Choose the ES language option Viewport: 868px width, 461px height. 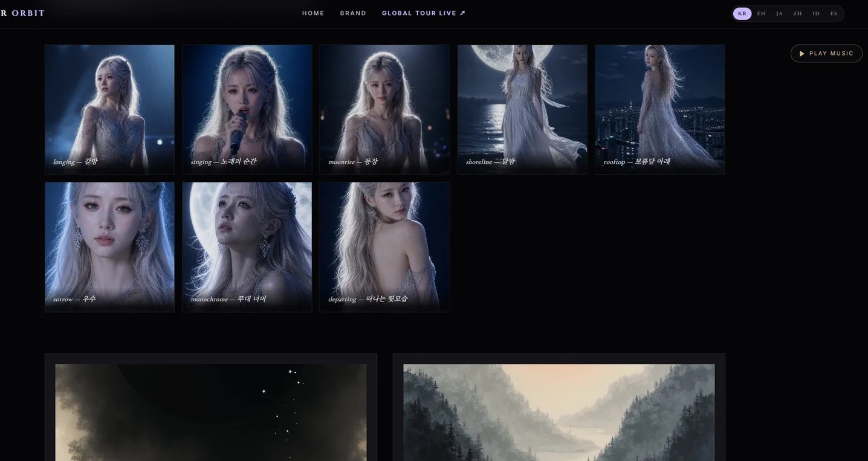(x=834, y=13)
